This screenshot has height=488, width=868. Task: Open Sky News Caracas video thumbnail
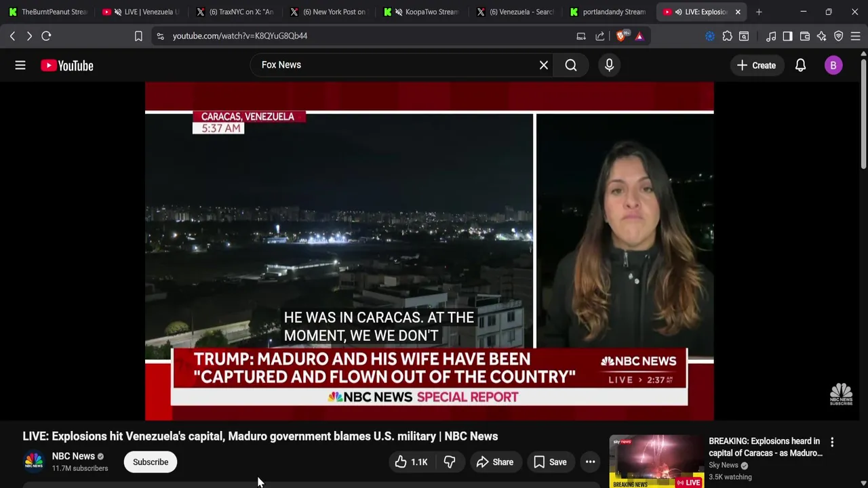tap(656, 462)
